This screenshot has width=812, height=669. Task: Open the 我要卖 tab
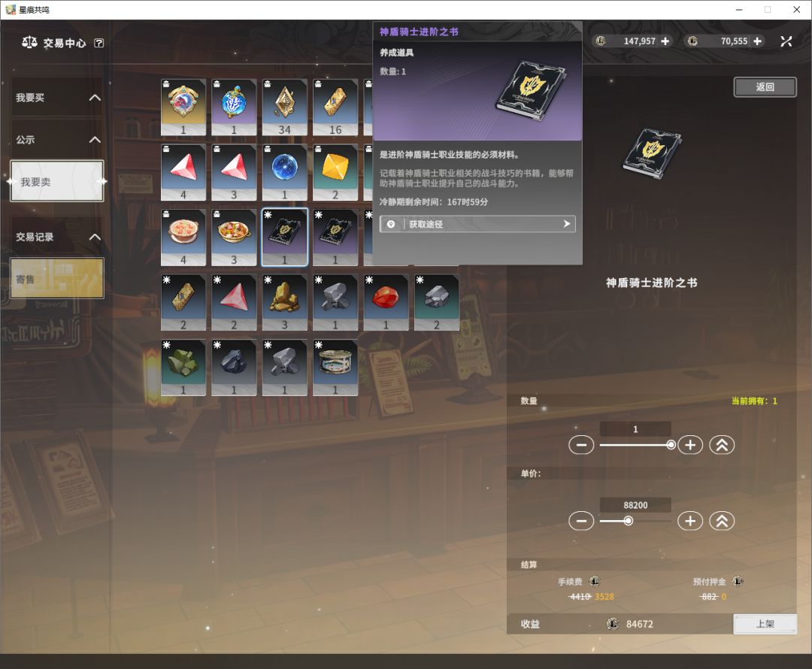tap(57, 182)
